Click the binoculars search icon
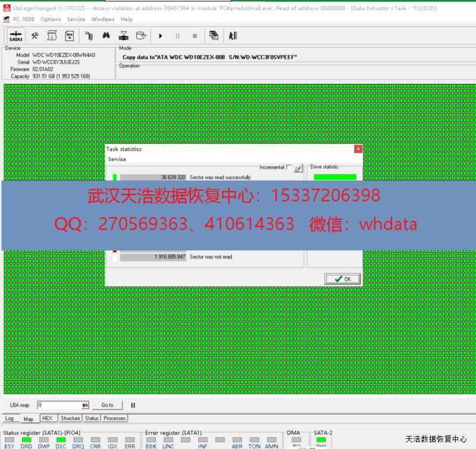Viewport: 476px width, 449px height. [106, 36]
